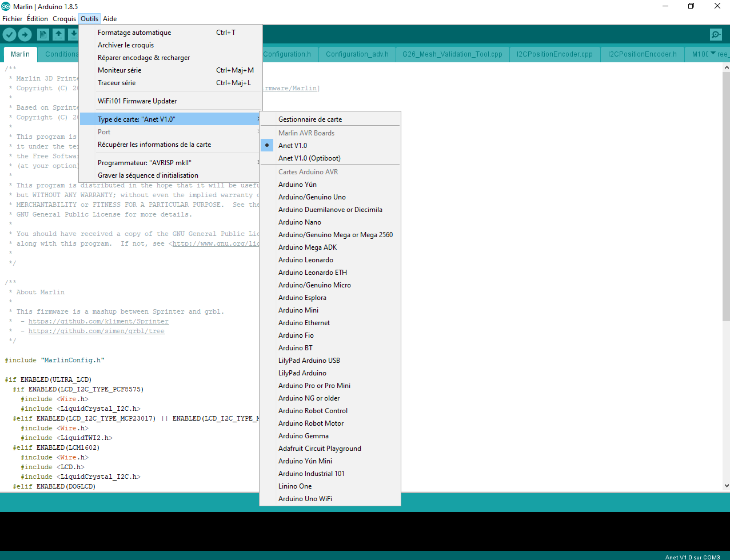This screenshot has height=560, width=730.
Task: Open the tab list dropdown arrow
Action: pyautogui.click(x=713, y=53)
